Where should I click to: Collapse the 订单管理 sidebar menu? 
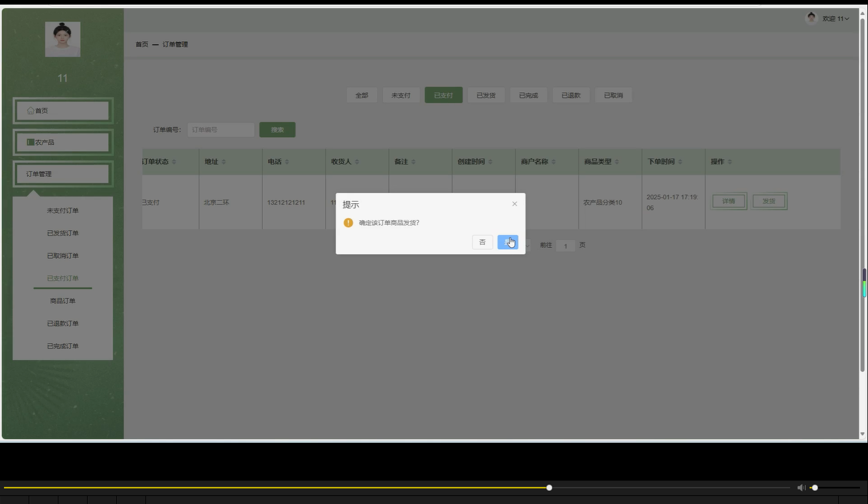click(63, 174)
